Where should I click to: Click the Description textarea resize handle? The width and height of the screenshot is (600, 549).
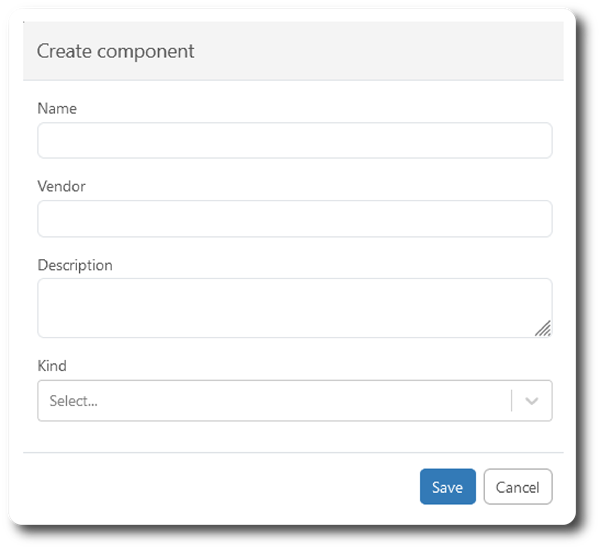[543, 329]
